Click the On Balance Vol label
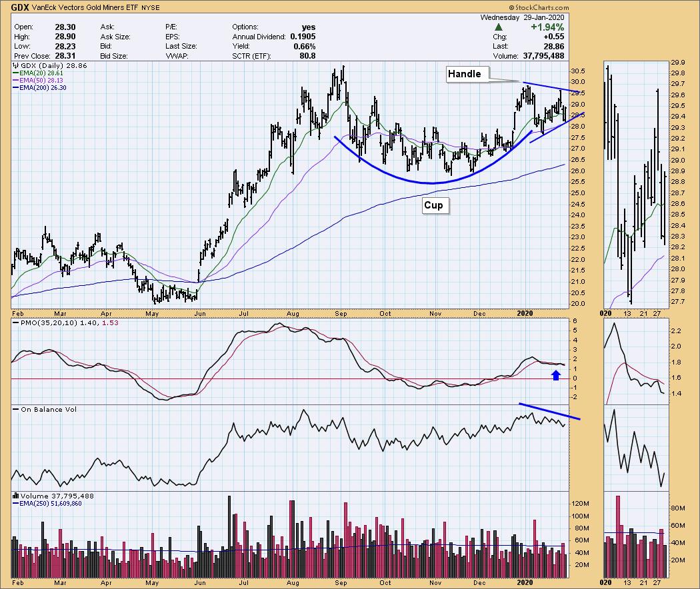Viewport: 700px width, 589px height. tap(49, 409)
